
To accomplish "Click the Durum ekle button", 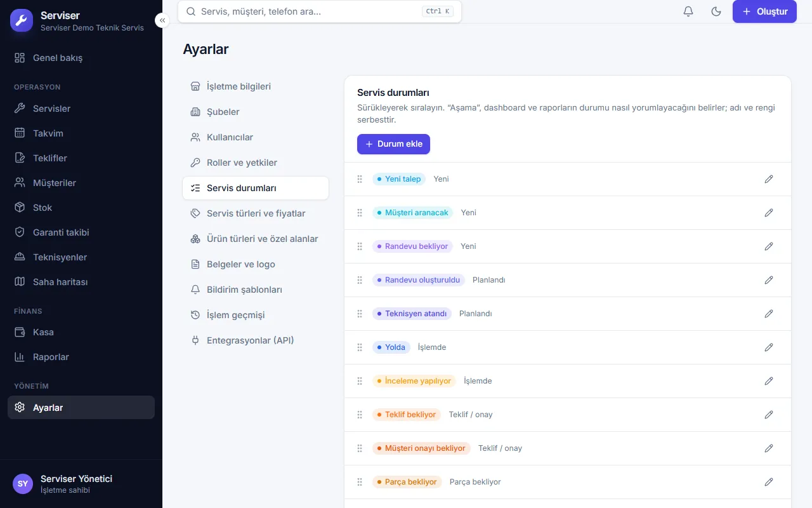I will click(393, 144).
